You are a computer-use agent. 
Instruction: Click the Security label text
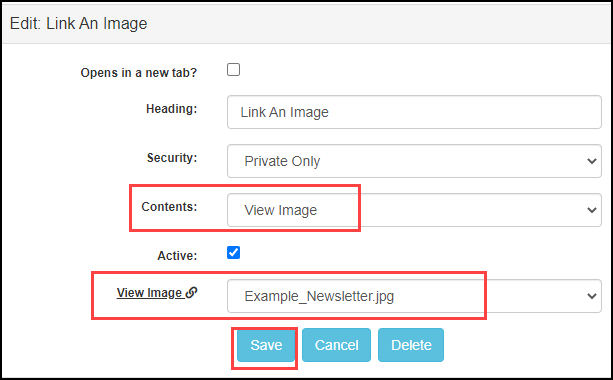click(x=172, y=158)
